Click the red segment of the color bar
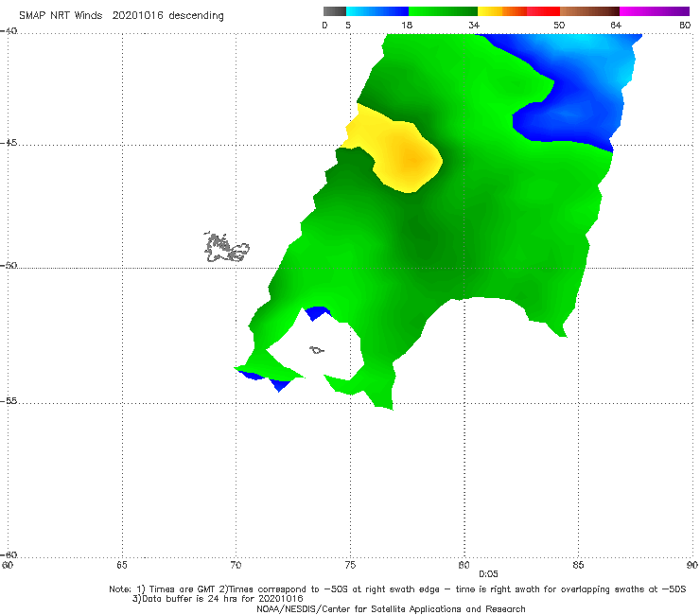 pyautogui.click(x=543, y=11)
